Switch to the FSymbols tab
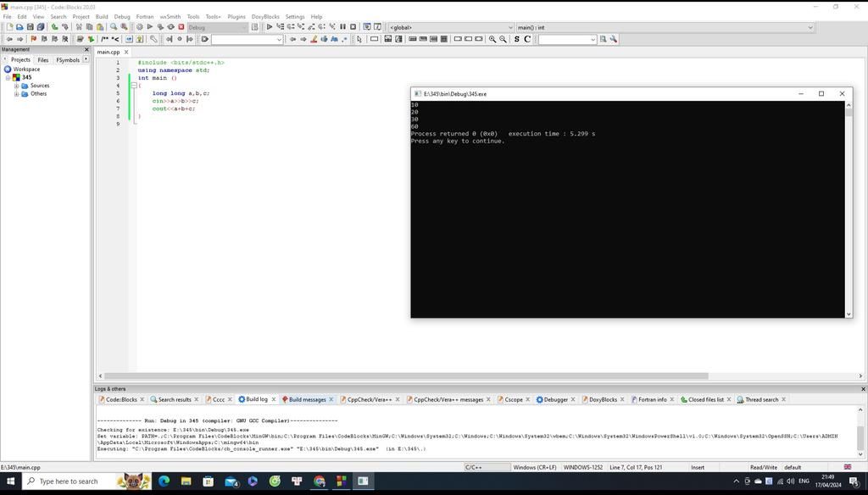This screenshot has width=868, height=495. point(68,60)
